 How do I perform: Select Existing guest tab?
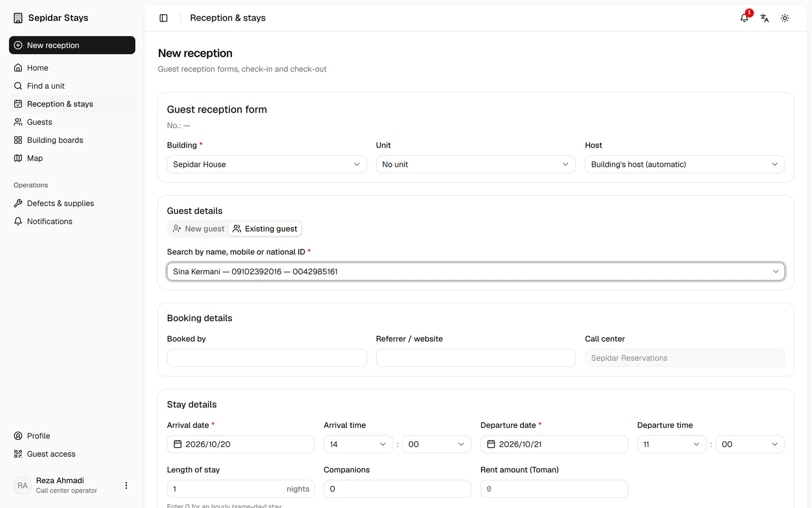265,229
